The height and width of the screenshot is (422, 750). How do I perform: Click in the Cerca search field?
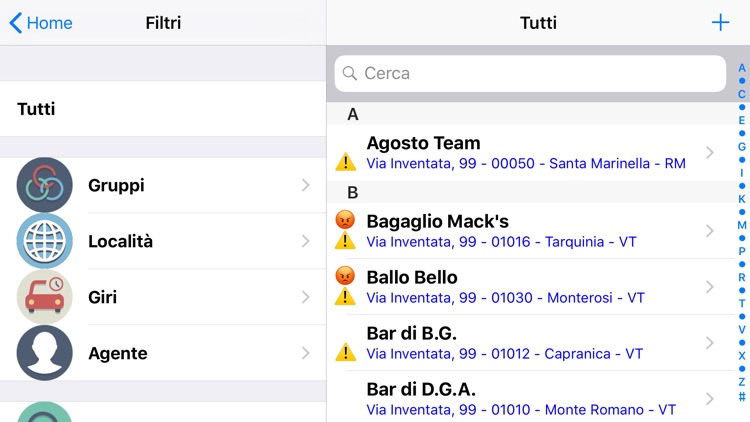click(530, 73)
